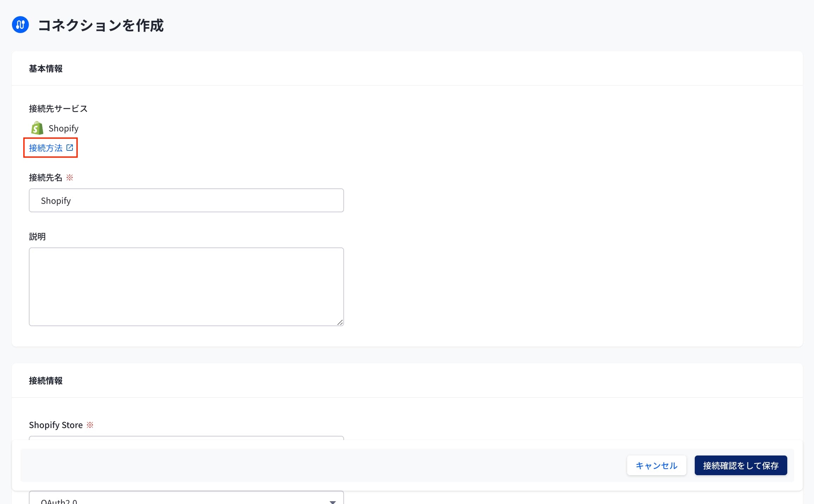The image size is (814, 504).
Task: Click the 接続先名 required field label
Action: click(x=45, y=177)
